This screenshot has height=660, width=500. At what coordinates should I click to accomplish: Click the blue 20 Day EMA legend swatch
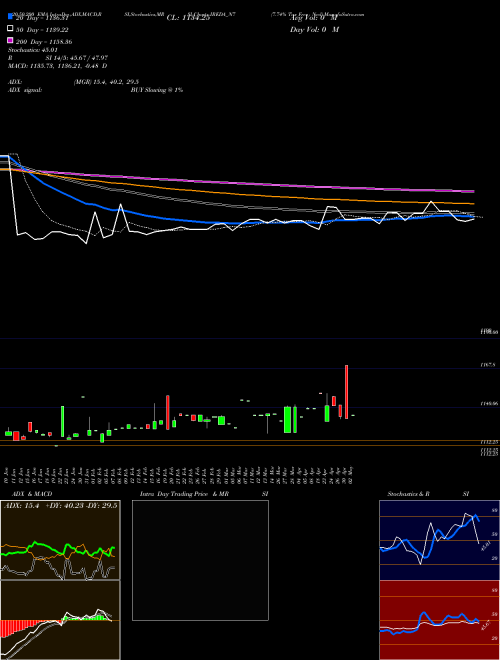(x=10, y=17)
